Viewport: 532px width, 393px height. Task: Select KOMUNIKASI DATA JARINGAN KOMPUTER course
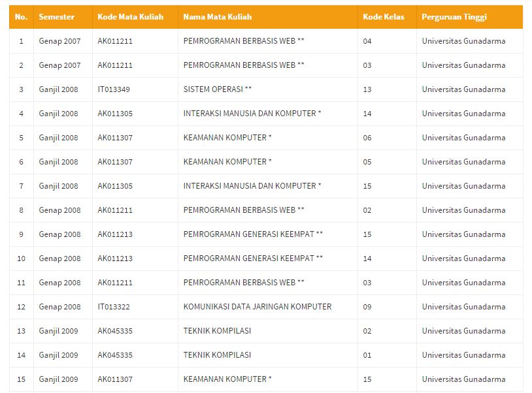pos(258,307)
